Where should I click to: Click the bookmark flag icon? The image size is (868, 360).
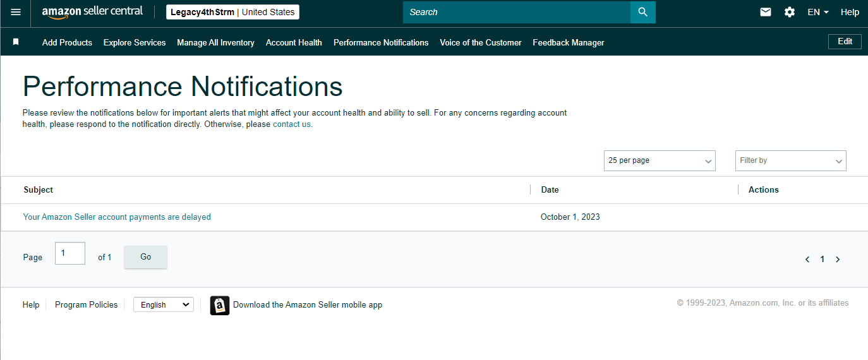click(16, 42)
